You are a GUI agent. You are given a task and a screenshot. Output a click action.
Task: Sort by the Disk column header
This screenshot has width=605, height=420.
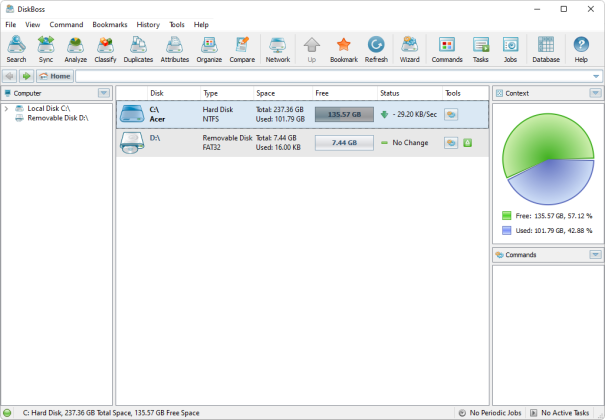174,93
